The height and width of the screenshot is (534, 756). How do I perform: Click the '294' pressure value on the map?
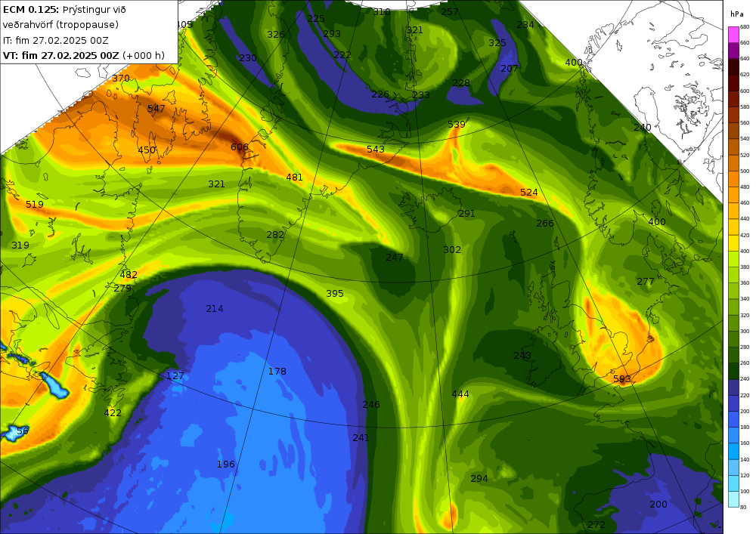pos(479,479)
